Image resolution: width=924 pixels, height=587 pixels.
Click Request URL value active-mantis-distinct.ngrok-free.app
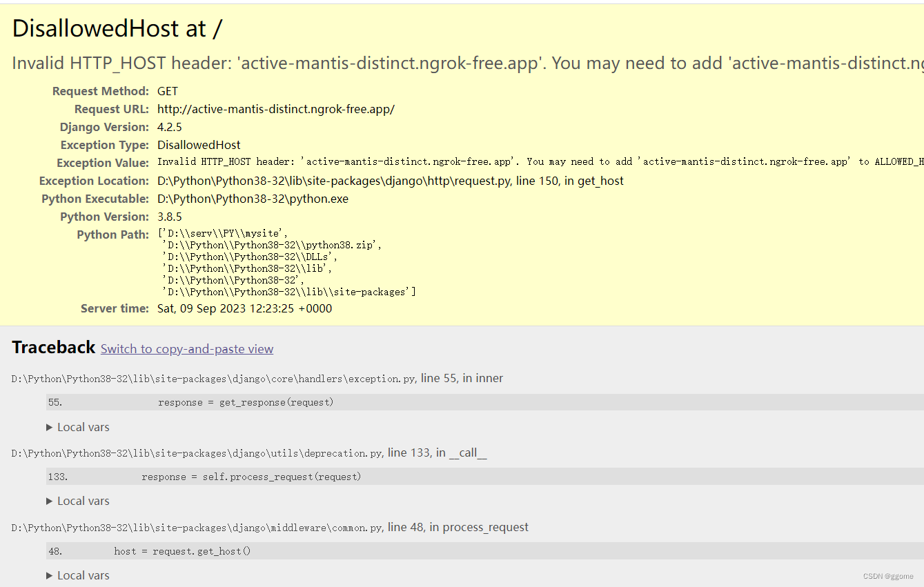(x=276, y=109)
